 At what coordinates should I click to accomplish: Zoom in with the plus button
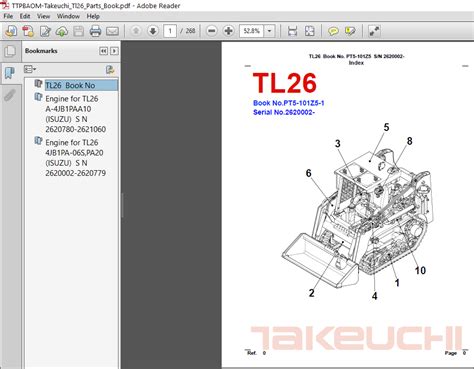pyautogui.click(x=228, y=31)
